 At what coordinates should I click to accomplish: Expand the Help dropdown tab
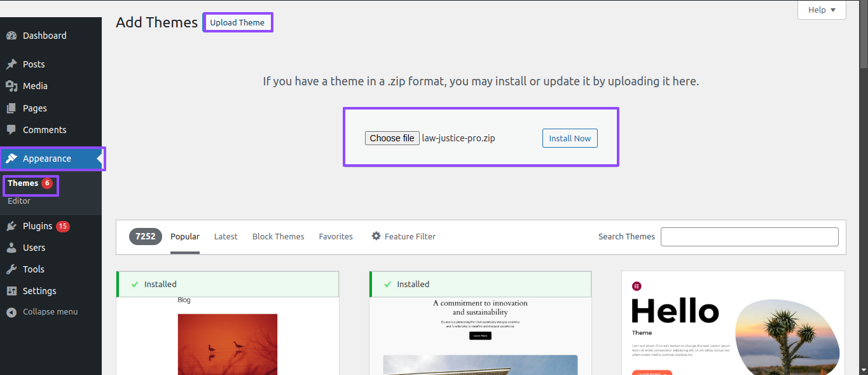(x=822, y=10)
